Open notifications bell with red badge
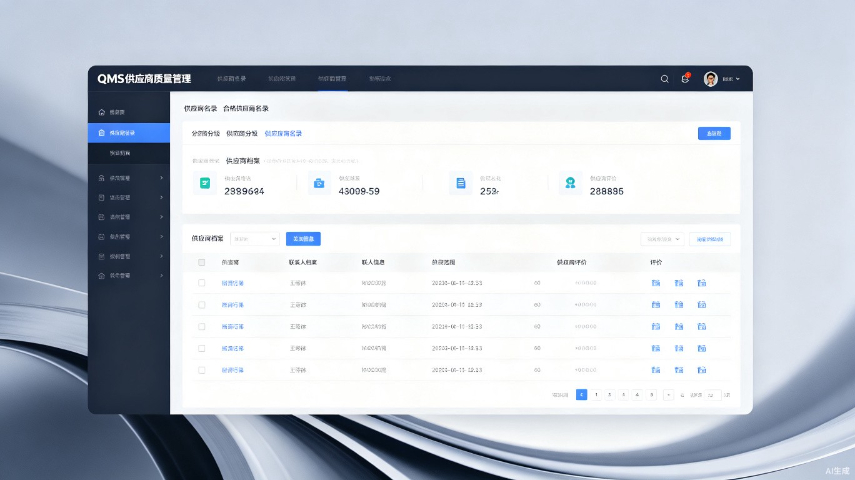Viewport: 855px width, 480px height. pos(685,79)
